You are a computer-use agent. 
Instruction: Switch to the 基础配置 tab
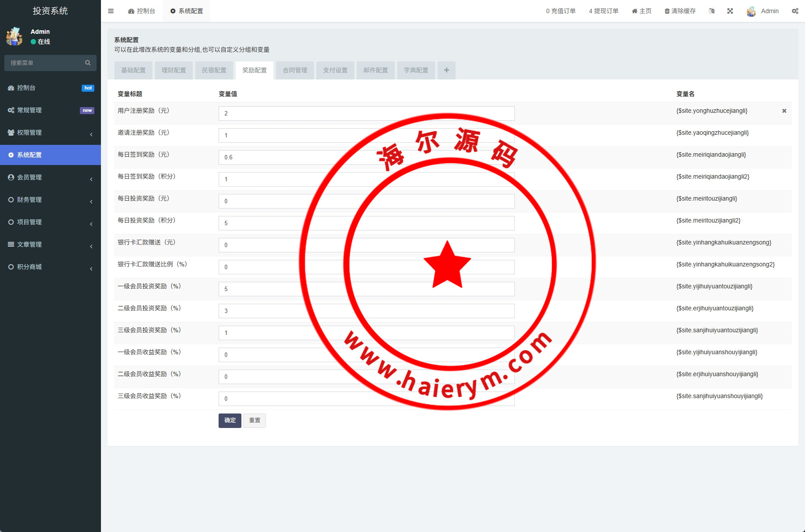[133, 70]
